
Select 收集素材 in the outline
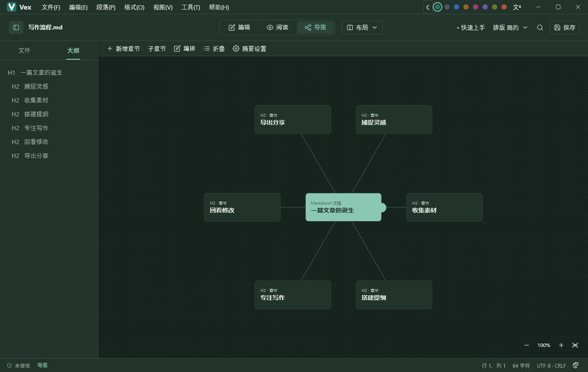(49, 100)
